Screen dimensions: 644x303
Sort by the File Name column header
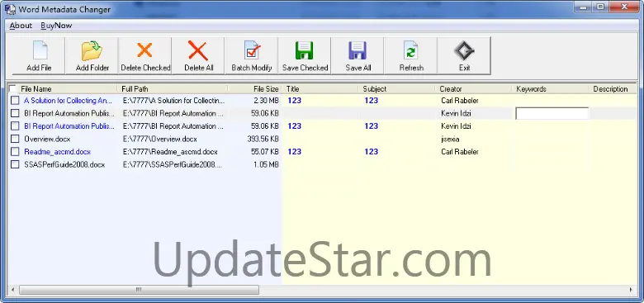(68, 88)
